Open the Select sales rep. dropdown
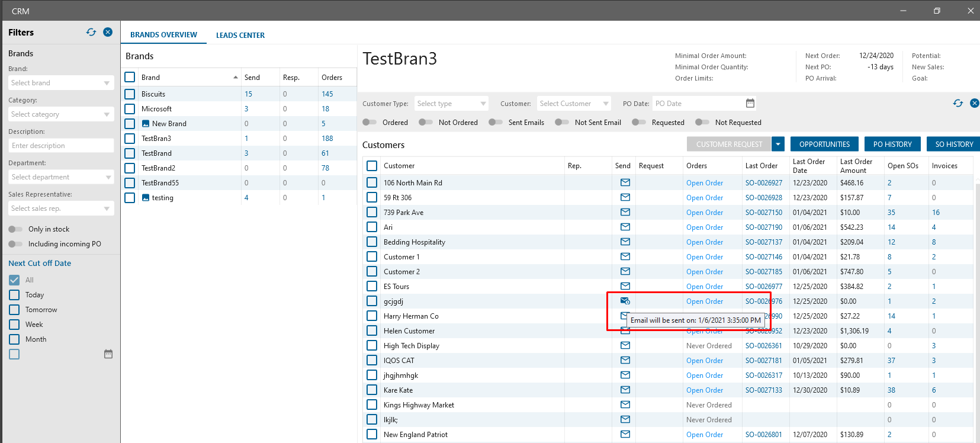Viewport: 980px width, 443px height. coord(61,208)
